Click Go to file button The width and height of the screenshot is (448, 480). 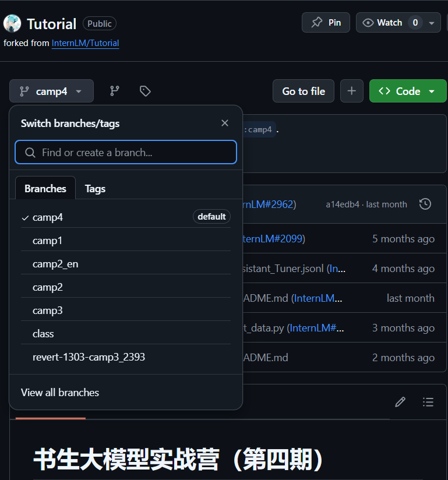tap(303, 91)
